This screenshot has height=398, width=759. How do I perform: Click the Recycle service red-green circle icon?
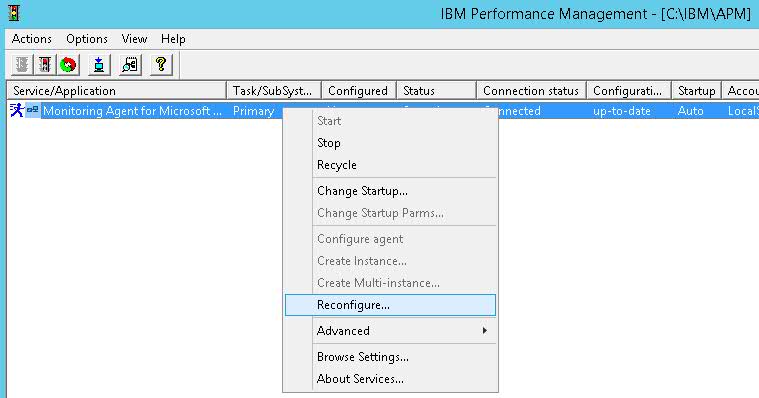tap(68, 64)
